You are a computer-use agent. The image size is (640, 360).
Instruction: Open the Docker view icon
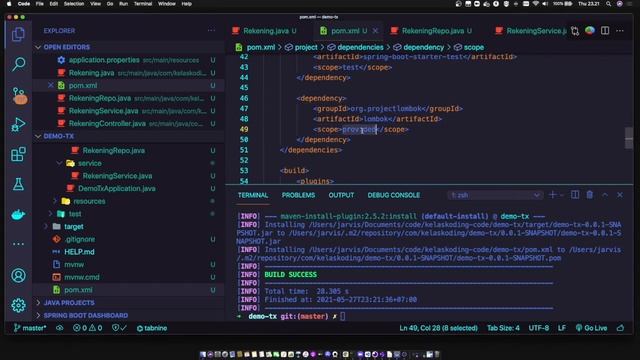18,214
